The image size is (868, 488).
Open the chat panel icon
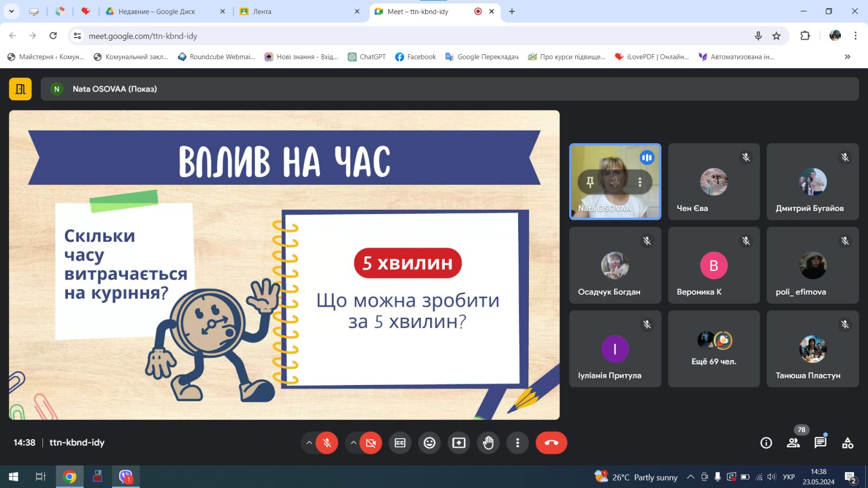coord(820,443)
